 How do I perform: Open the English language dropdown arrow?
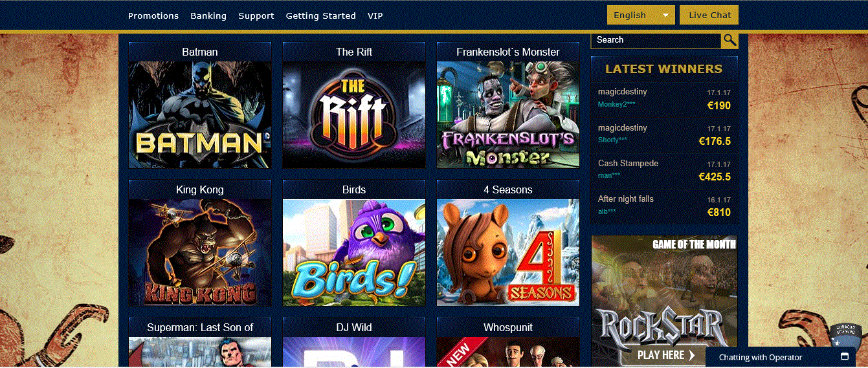click(665, 15)
